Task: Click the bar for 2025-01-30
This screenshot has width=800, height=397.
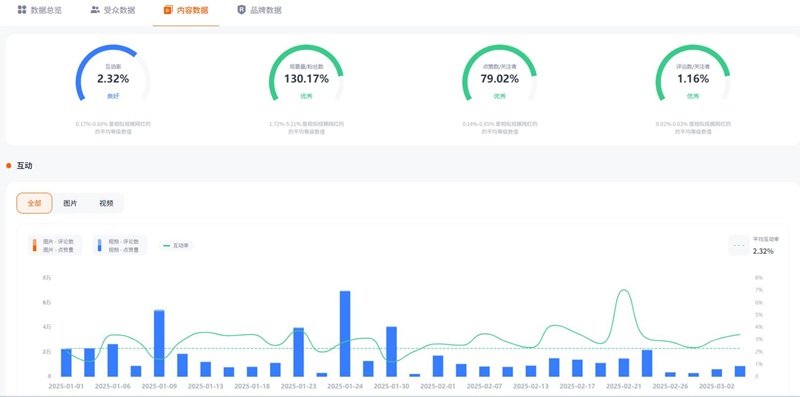Action: [391, 352]
